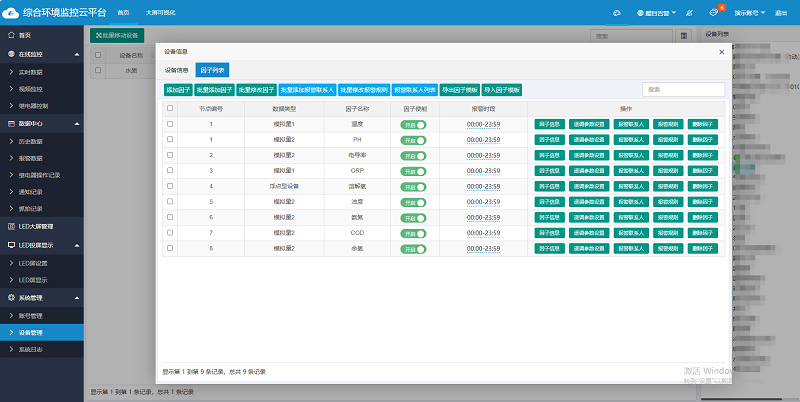Close the 设备信息 dialog with X
800x402 pixels.
pos(722,51)
